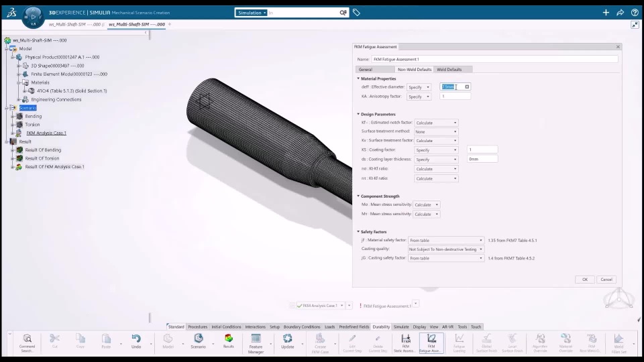Collapse the Safety Factors section
Screen dimensions: 644x362
point(358,231)
